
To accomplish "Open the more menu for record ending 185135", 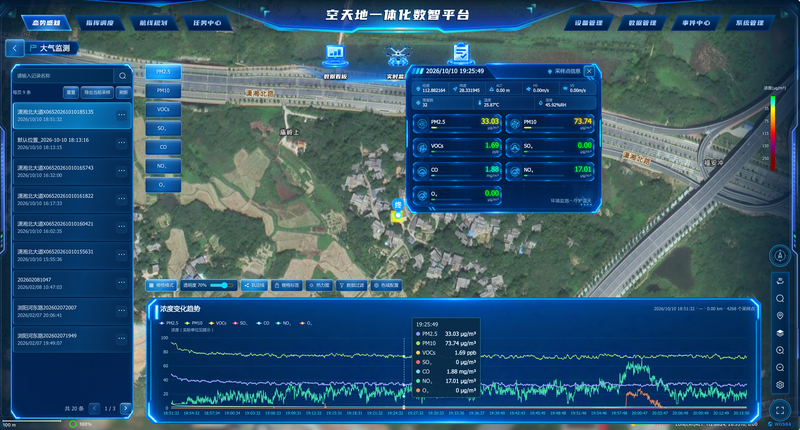I will pyautogui.click(x=121, y=115).
